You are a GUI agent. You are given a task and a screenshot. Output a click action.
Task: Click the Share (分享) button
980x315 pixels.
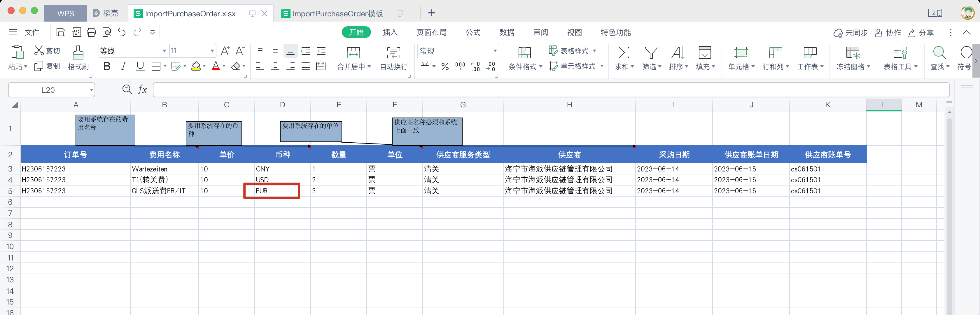point(921,33)
